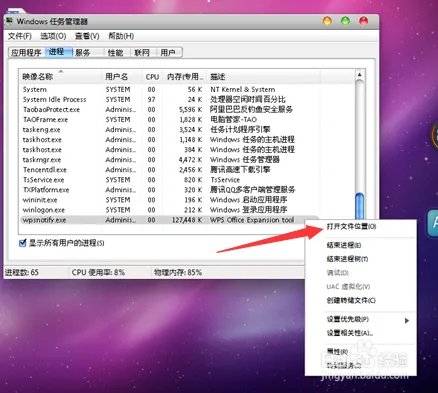This screenshot has height=393, width=438.
Task: Click the 腾讯高速下载引擎 description
Action: coord(240,170)
